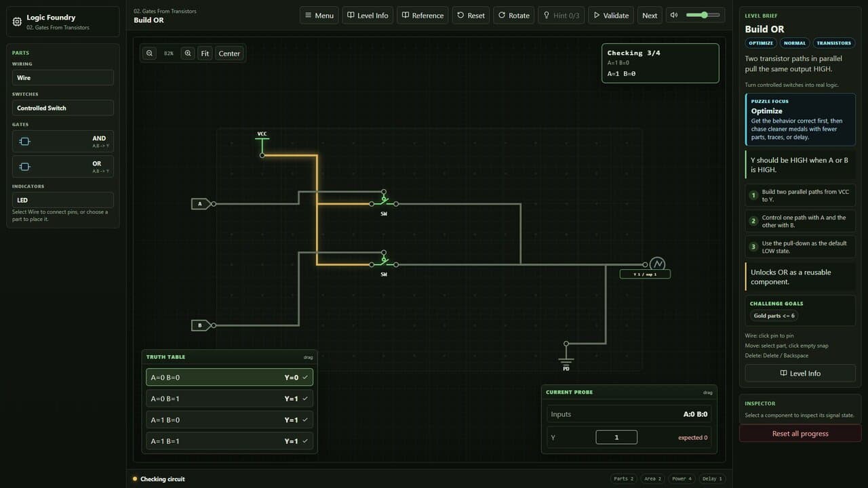Select the AND gate part
The height and width of the screenshot is (488, 868).
[63, 141]
